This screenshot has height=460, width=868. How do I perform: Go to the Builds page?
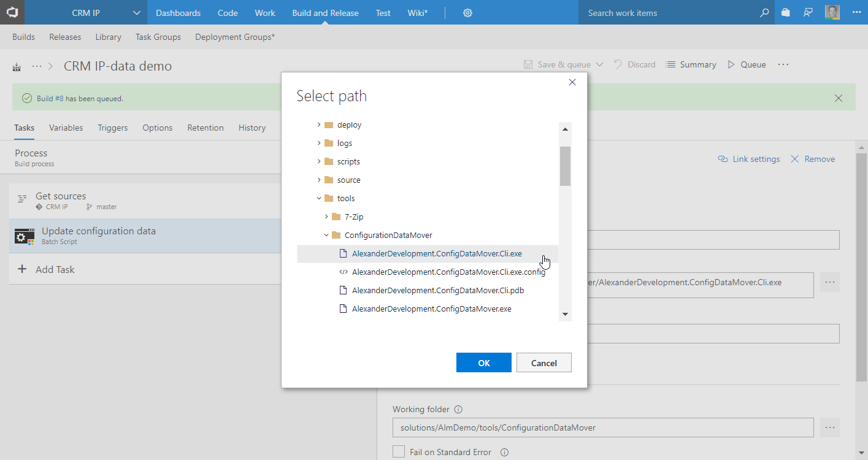point(23,37)
